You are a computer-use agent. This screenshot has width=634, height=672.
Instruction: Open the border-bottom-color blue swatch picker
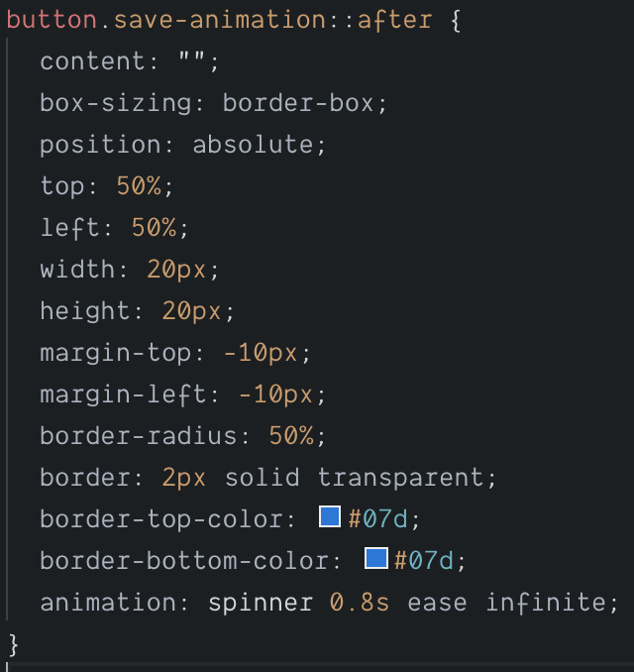pyautogui.click(x=376, y=558)
